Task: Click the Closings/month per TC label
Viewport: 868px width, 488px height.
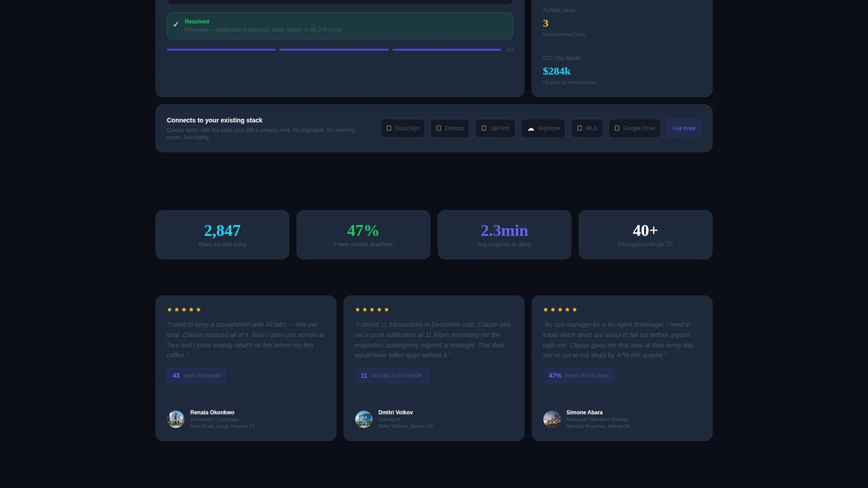Action: [646, 244]
